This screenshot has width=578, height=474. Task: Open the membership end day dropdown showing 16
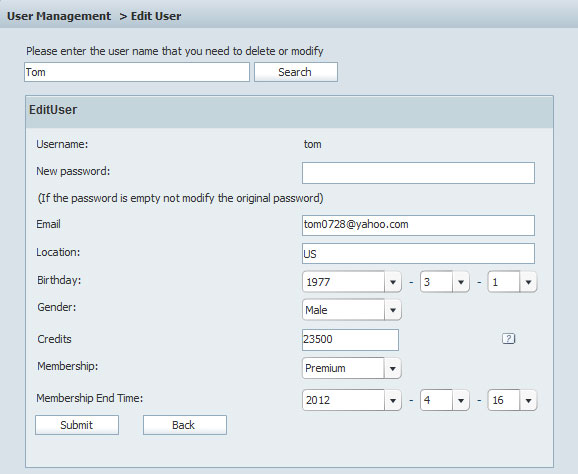click(512, 400)
